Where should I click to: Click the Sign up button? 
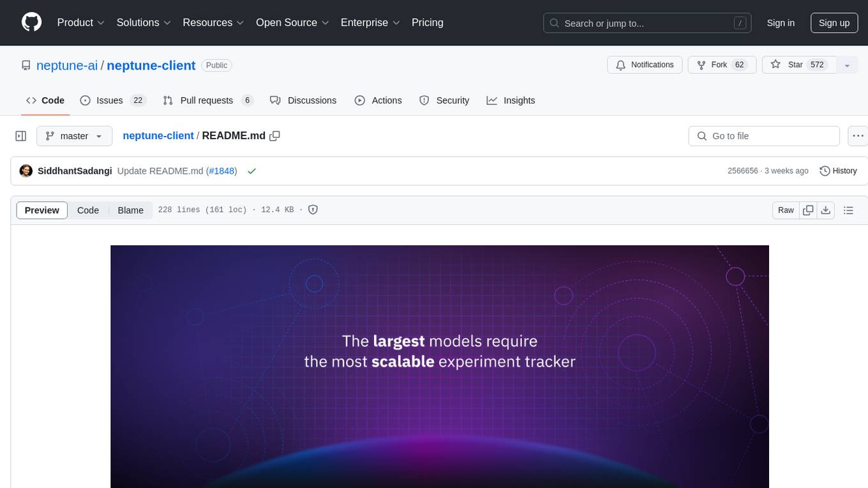tap(834, 23)
